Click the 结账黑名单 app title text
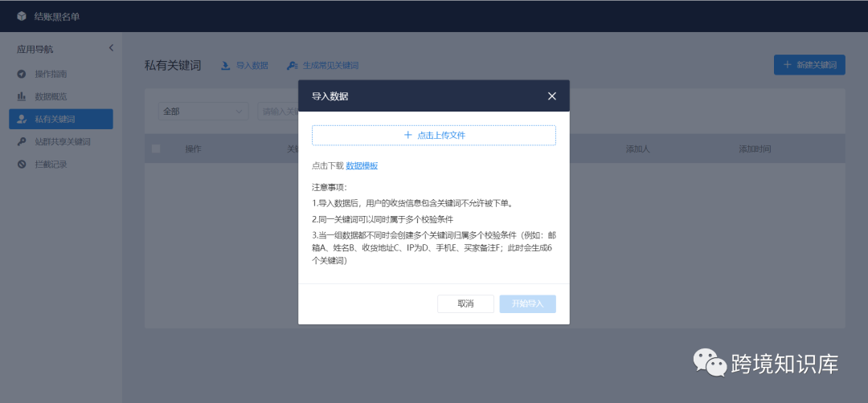The height and width of the screenshot is (403, 868). point(57,17)
